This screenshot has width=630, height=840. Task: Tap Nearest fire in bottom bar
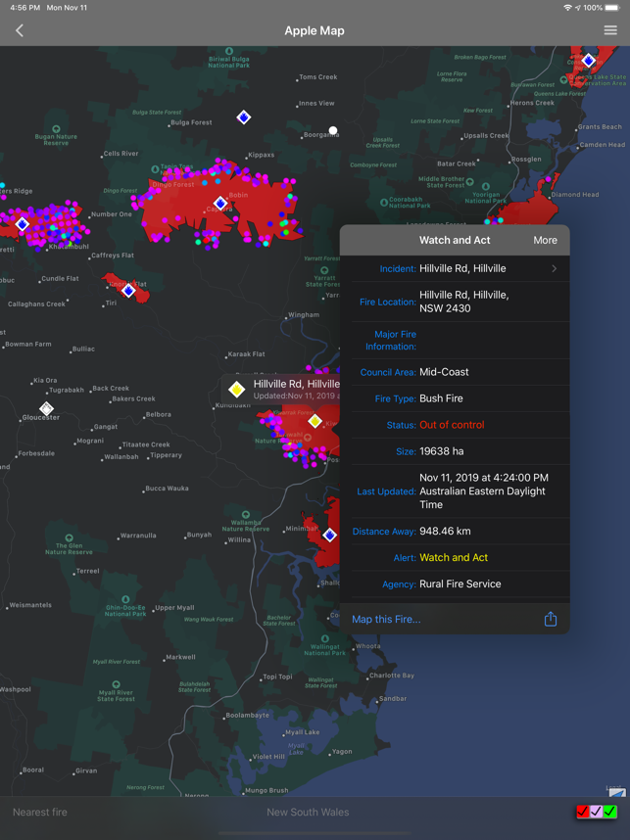coord(39,813)
